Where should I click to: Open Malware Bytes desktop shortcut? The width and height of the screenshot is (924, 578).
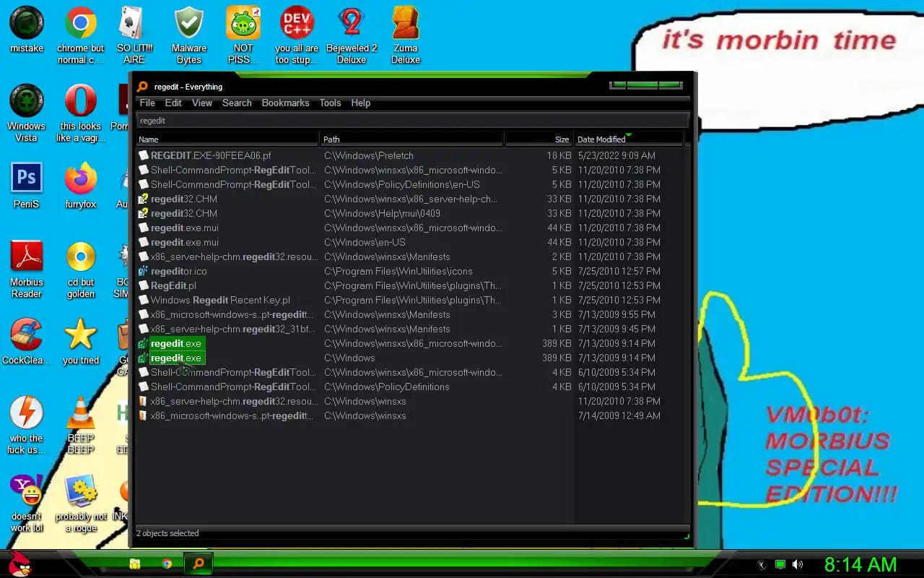point(189,34)
